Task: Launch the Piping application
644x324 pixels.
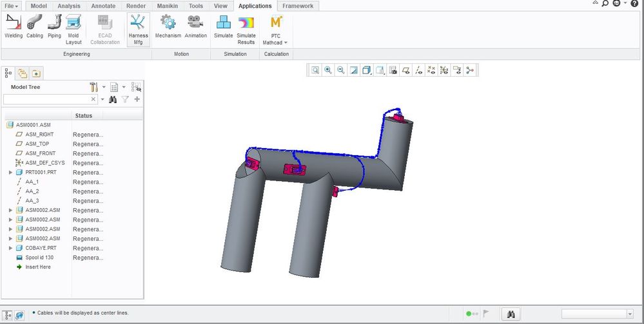Action: tap(54, 26)
